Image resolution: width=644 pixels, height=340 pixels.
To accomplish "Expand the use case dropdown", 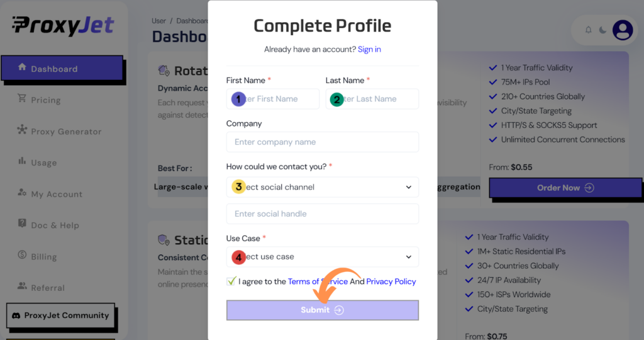I will tap(323, 257).
